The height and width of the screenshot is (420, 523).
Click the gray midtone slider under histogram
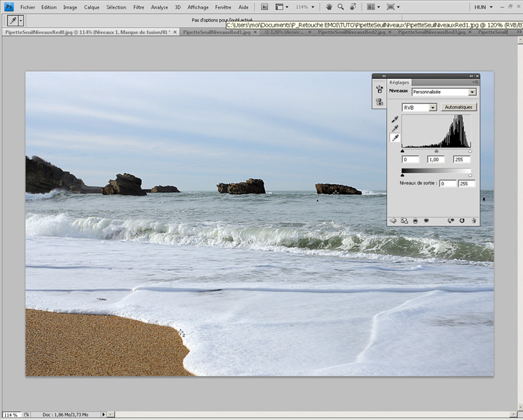coord(436,151)
